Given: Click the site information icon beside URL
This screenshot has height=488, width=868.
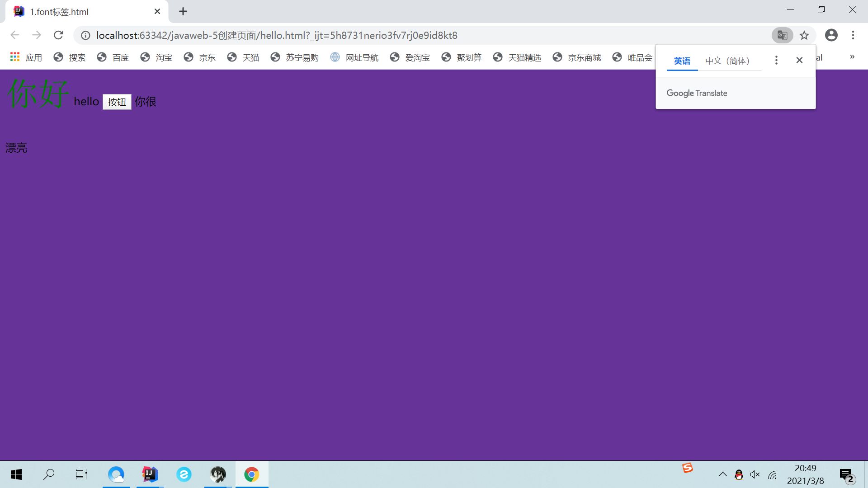Looking at the screenshot, I should (x=85, y=35).
